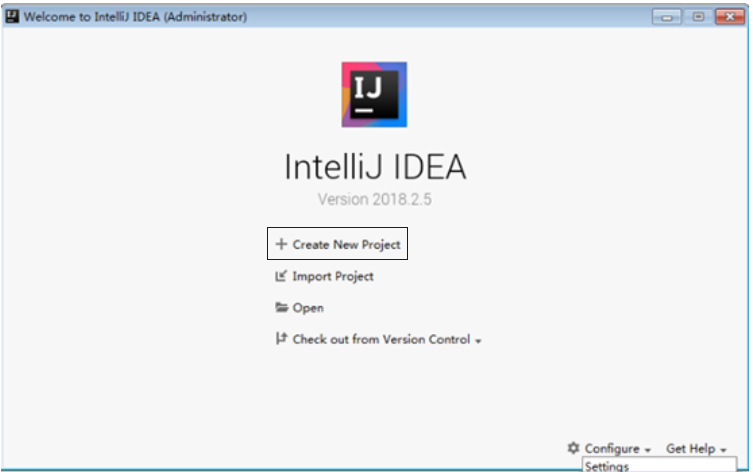Minimize the Welcome to IntelliJ IDEA window
This screenshot has width=753, height=472.
click(x=667, y=17)
